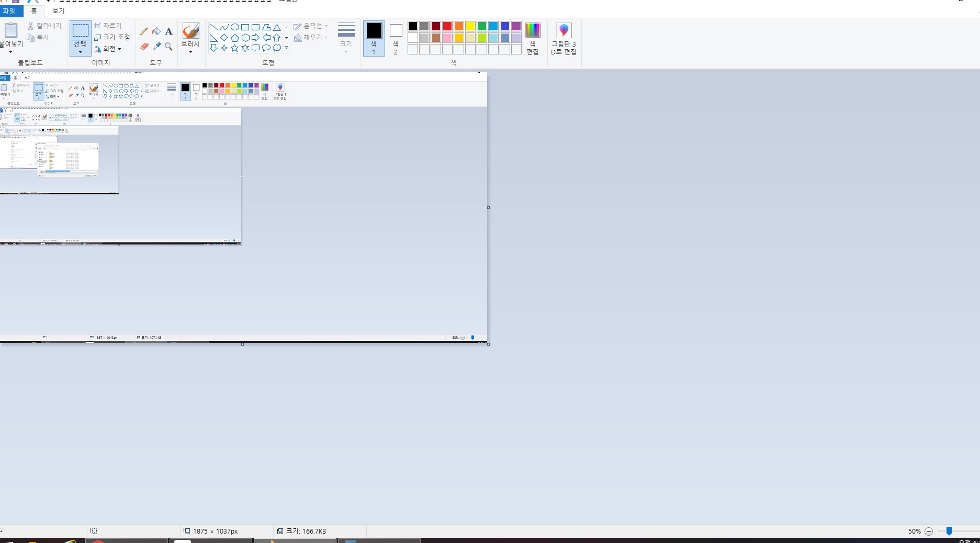Click the rectangular Select (선택) icon
This screenshot has width=980, height=543.
80,30
